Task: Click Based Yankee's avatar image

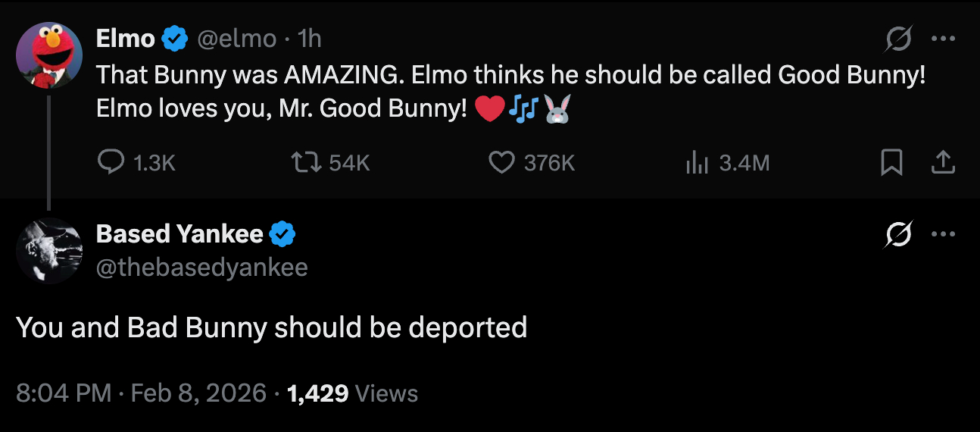Action: pos(49,250)
